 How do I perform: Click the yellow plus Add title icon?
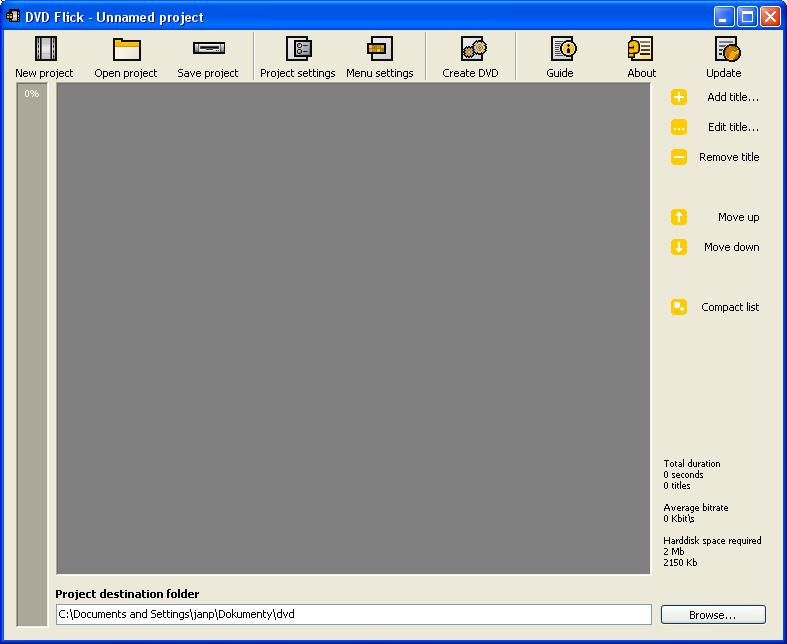[679, 97]
